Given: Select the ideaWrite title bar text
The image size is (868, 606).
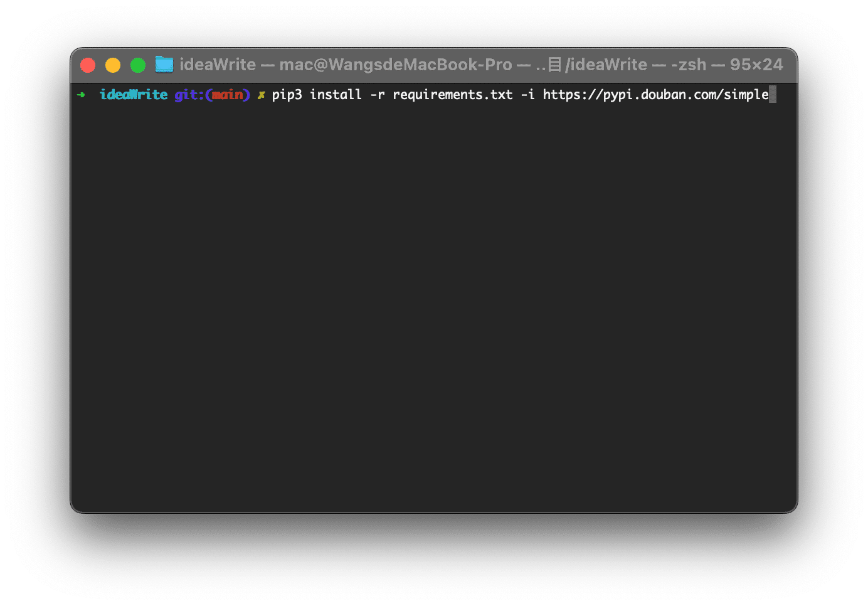Looking at the screenshot, I should tap(217, 64).
